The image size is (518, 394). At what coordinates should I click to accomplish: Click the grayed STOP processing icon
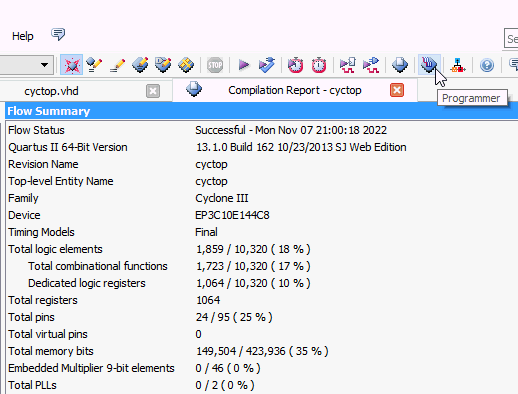[215, 65]
